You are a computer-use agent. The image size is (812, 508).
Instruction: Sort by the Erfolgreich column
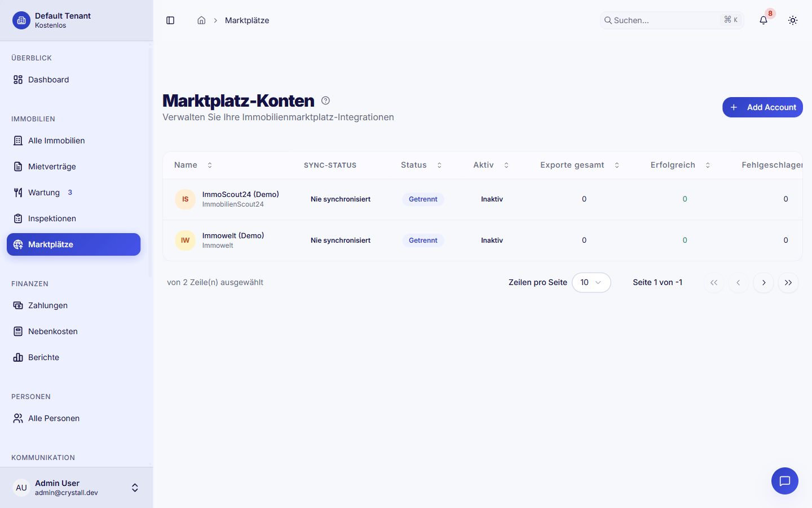click(680, 165)
